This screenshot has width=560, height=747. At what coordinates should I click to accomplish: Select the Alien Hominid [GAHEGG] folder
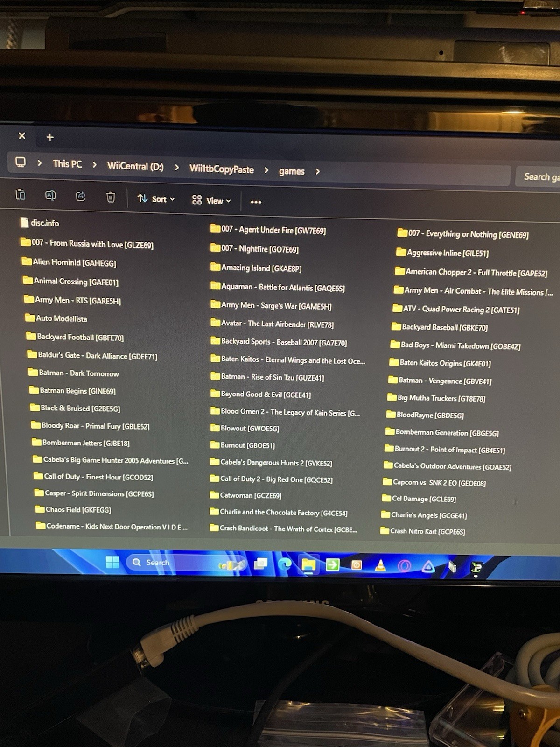tap(69, 262)
